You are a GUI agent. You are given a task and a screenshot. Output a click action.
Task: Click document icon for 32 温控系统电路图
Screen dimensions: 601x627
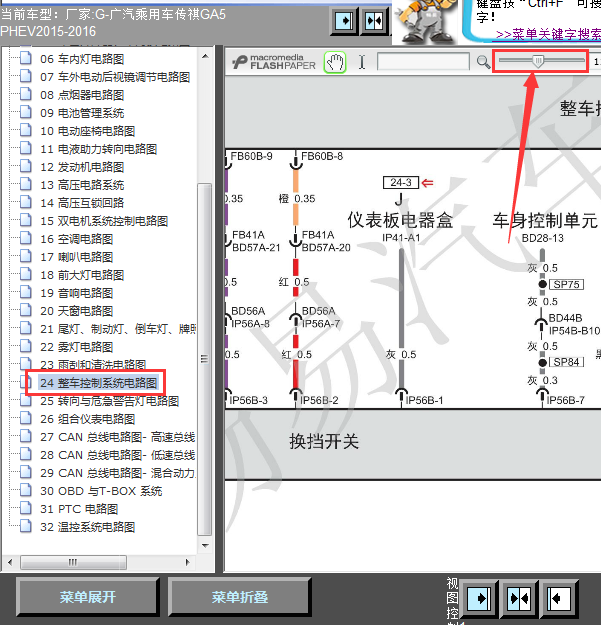pyautogui.click(x=26, y=526)
